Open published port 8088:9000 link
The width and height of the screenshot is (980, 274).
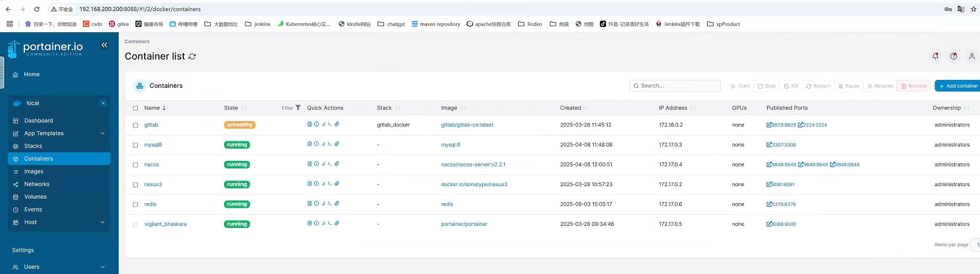781,224
